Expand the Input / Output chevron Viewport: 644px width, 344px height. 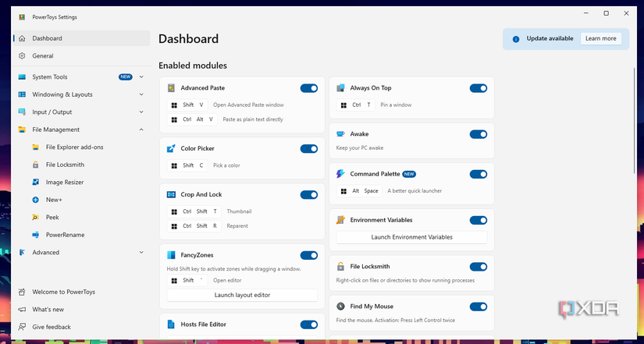point(141,112)
